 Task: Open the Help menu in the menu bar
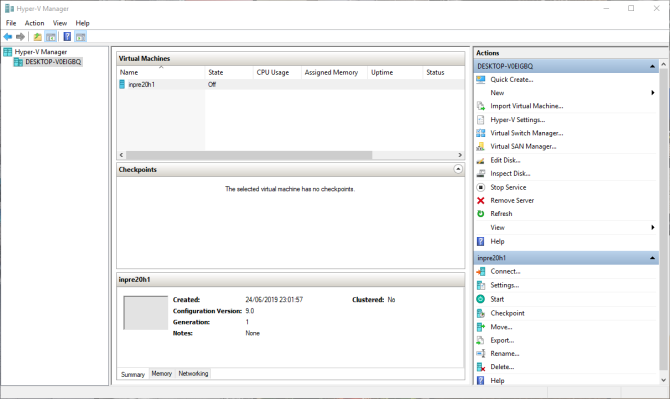click(x=82, y=23)
